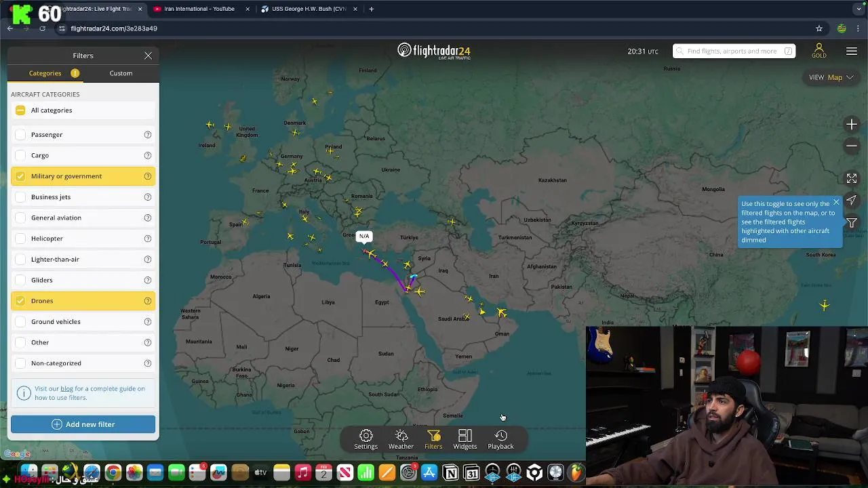868x488 pixels.
Task: Open the Filters toolbar button
Action: (x=433, y=439)
